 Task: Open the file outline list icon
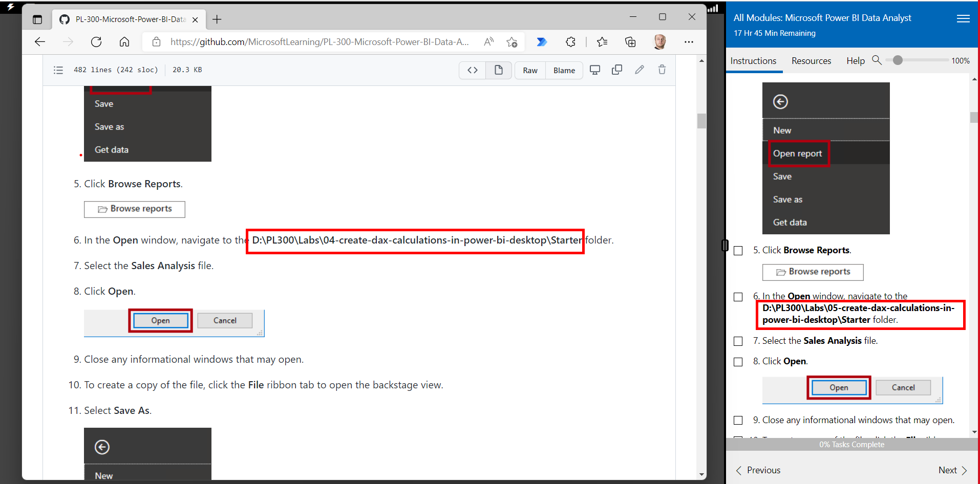point(58,70)
